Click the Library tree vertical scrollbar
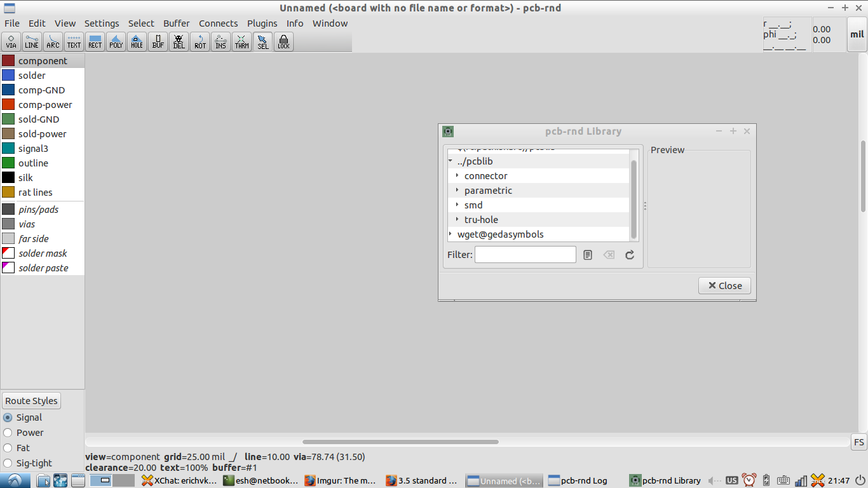The width and height of the screenshot is (868, 488). 634,200
